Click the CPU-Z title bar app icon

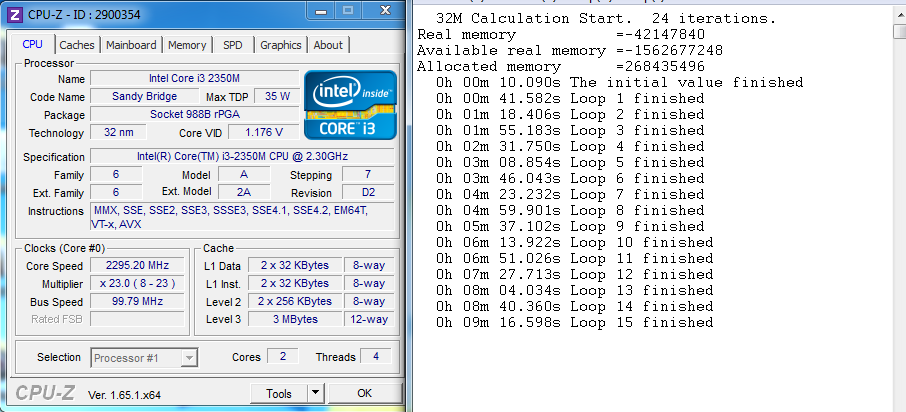[x=16, y=14]
